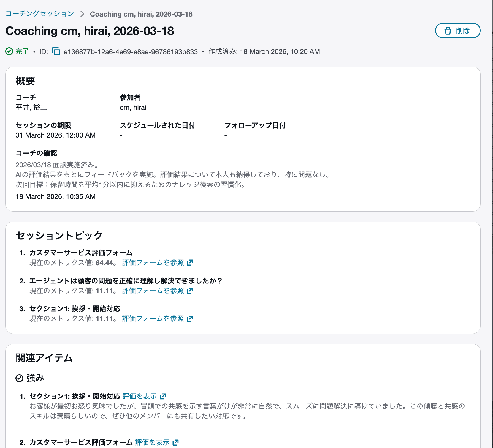The width and height of the screenshot is (493, 448).
Task: Copy the session ID using the copy icon
Action: pos(56,51)
